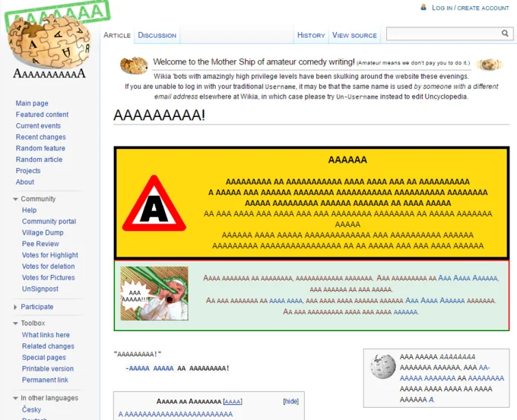Expand the Participate sidebar section
This screenshot has width=517, height=420.
(x=15, y=307)
